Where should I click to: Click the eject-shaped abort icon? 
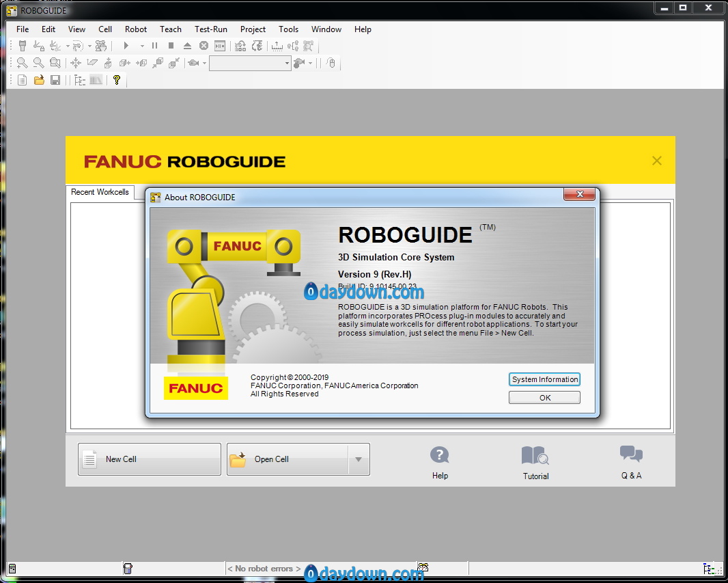[187, 46]
